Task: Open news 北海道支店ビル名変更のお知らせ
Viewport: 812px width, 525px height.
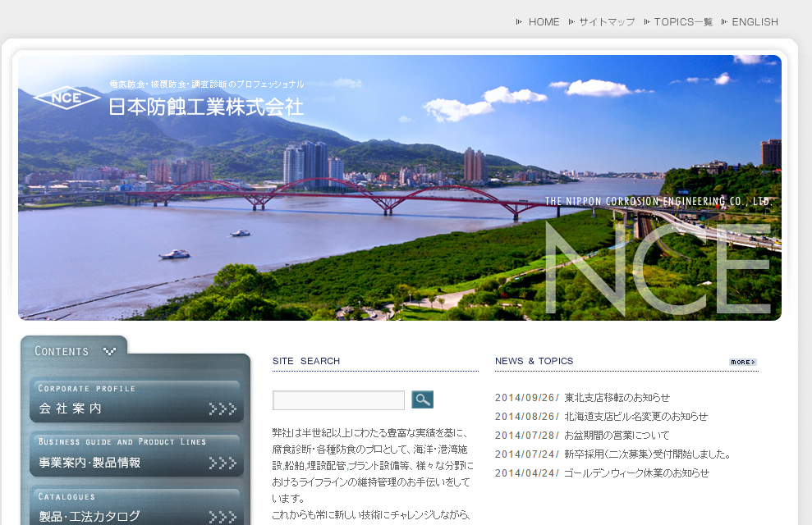Action: 636,417
